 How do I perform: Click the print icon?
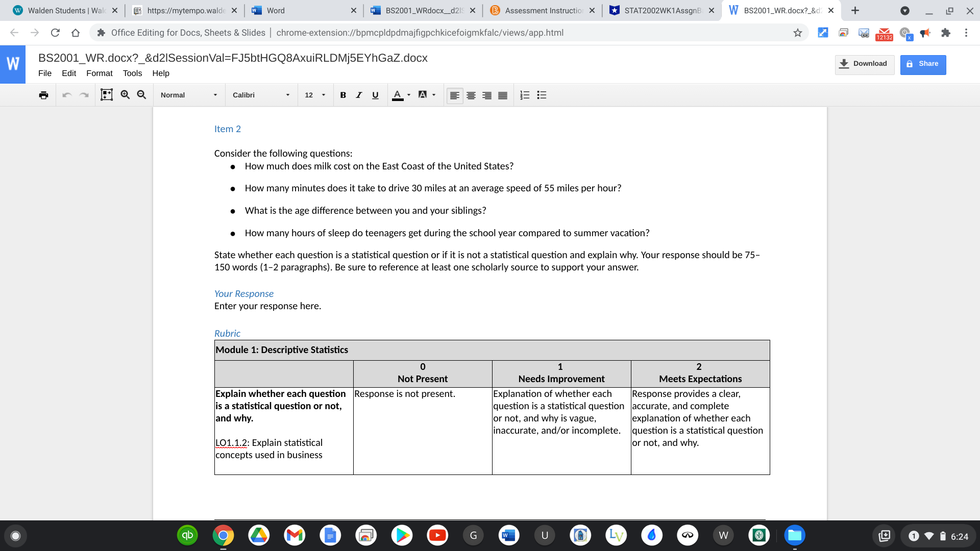[x=44, y=94]
